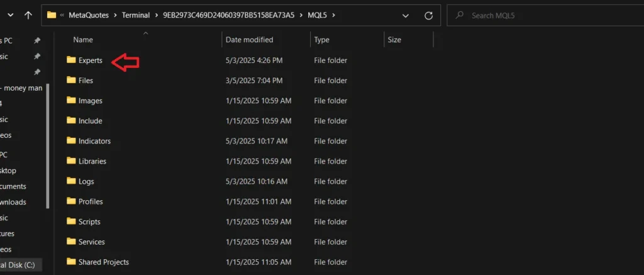Click the Experts folder name
The height and width of the screenshot is (275, 644).
pos(91,60)
